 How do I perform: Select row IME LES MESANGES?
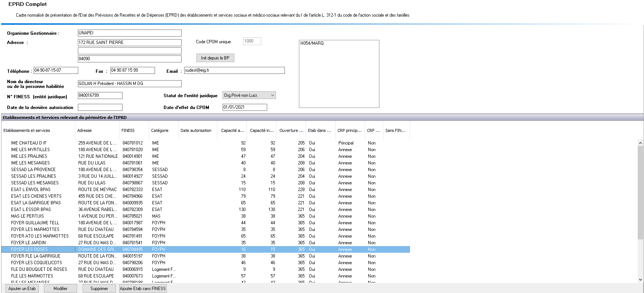tap(206, 163)
